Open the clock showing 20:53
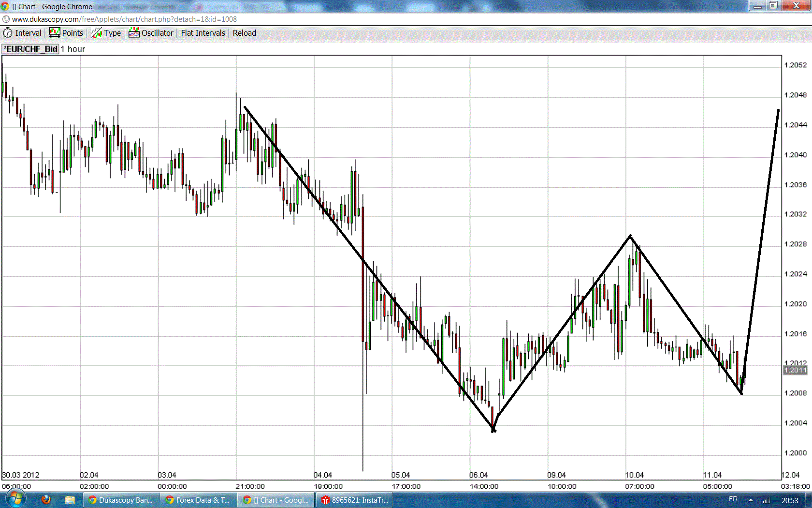 pyautogui.click(x=790, y=500)
